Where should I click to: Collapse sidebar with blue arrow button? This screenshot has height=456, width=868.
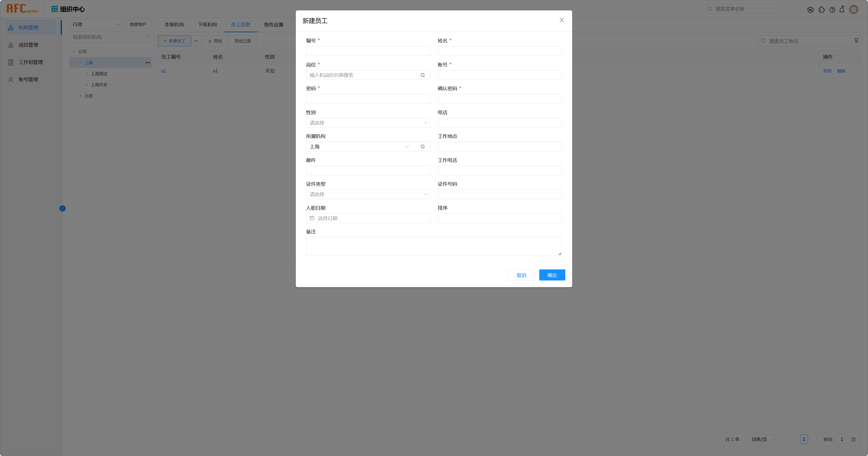(x=62, y=209)
